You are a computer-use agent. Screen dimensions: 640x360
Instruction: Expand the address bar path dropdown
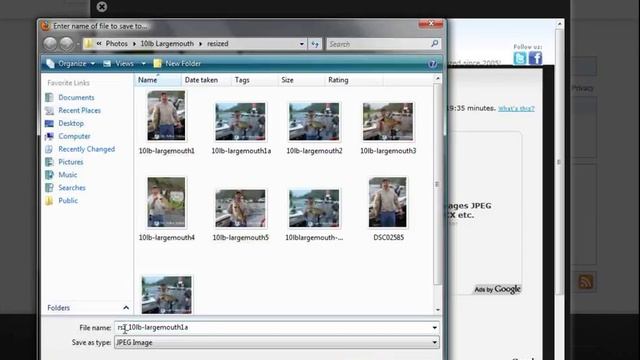[x=302, y=44]
